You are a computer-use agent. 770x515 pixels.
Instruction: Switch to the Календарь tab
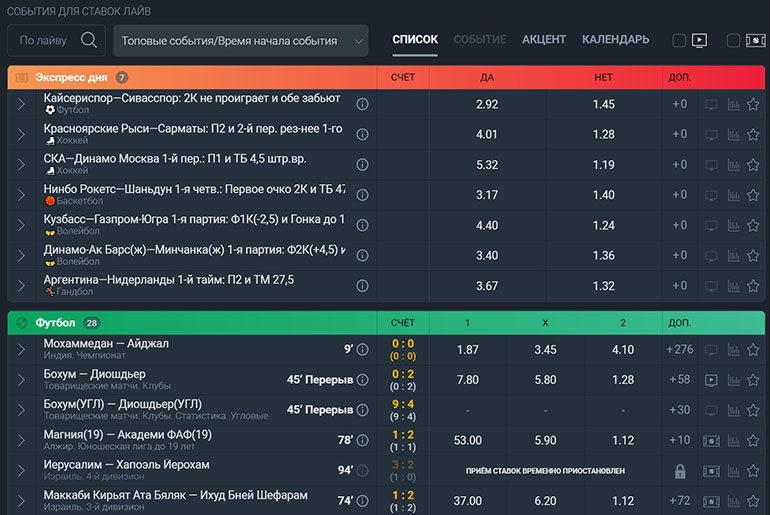click(615, 40)
